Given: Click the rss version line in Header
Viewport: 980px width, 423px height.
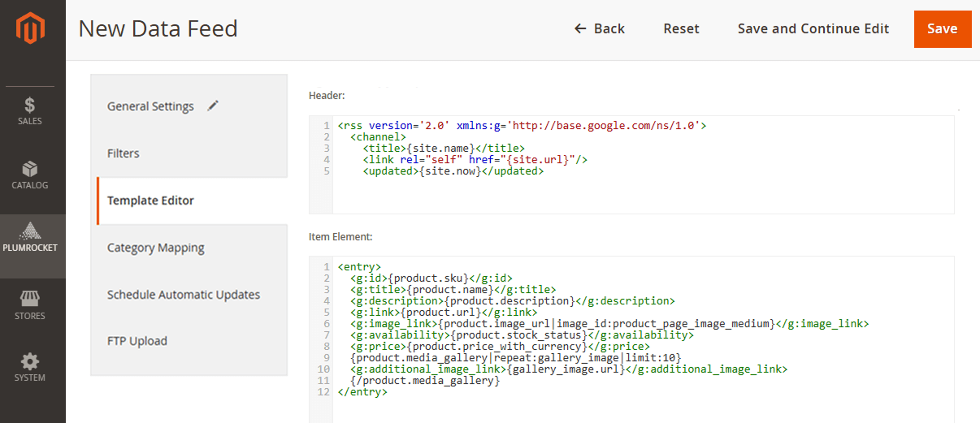Looking at the screenshot, I should pos(522,126).
